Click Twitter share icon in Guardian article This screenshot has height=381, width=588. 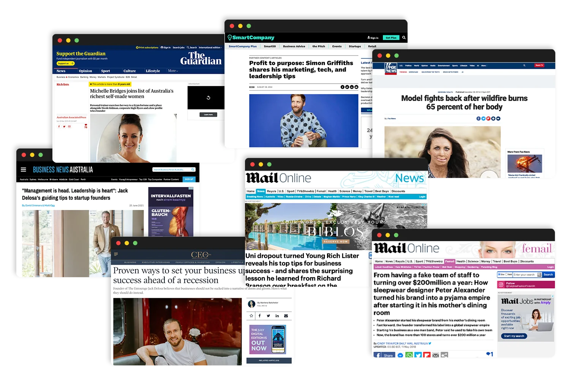click(64, 127)
